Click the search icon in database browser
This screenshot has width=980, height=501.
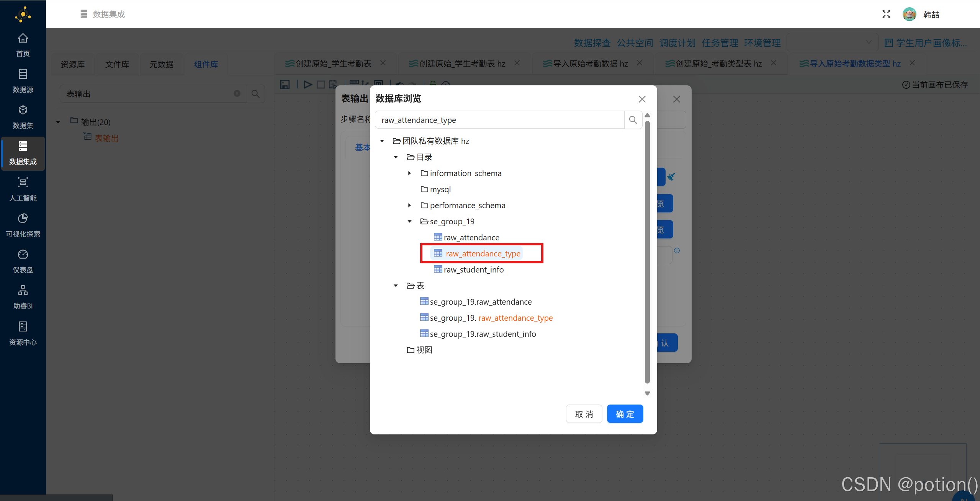coord(633,120)
